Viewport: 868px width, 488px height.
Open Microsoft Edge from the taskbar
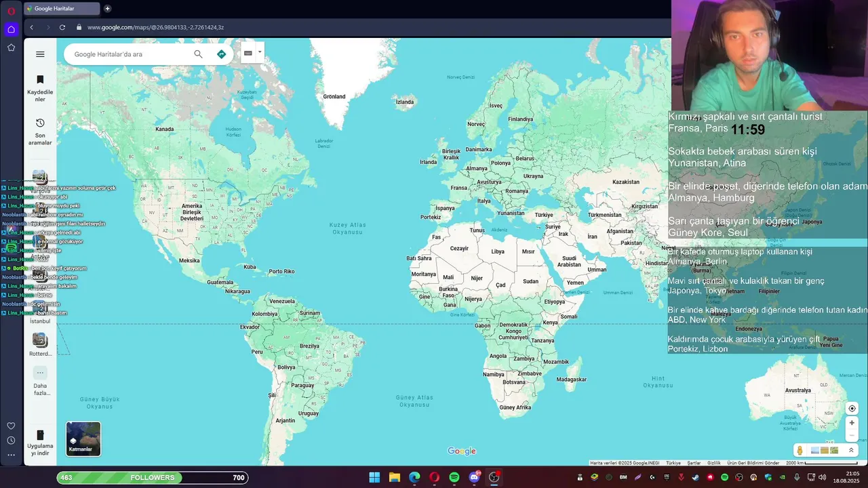pos(414,477)
